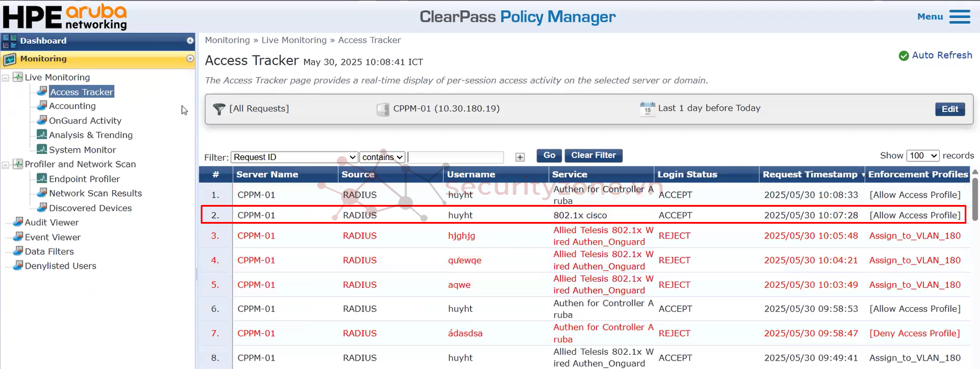Click the System Monitor chart icon
Viewport: 980px width, 369px height.
pos(42,149)
